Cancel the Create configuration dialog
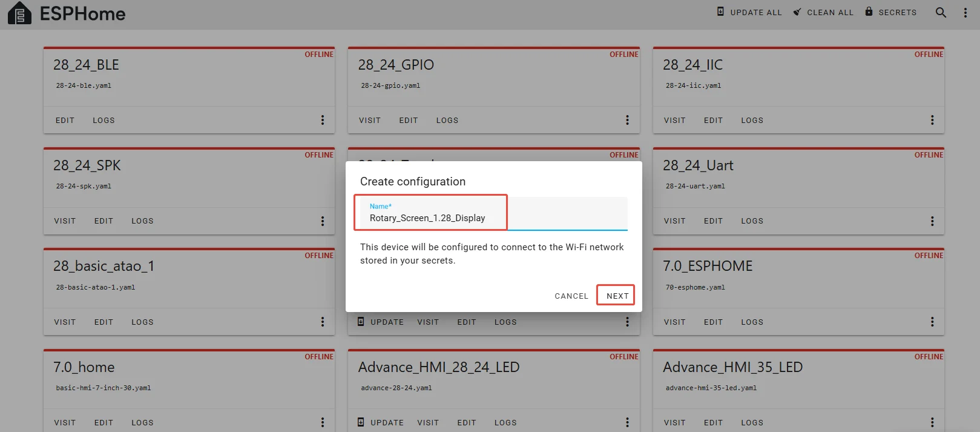980x432 pixels. [571, 296]
